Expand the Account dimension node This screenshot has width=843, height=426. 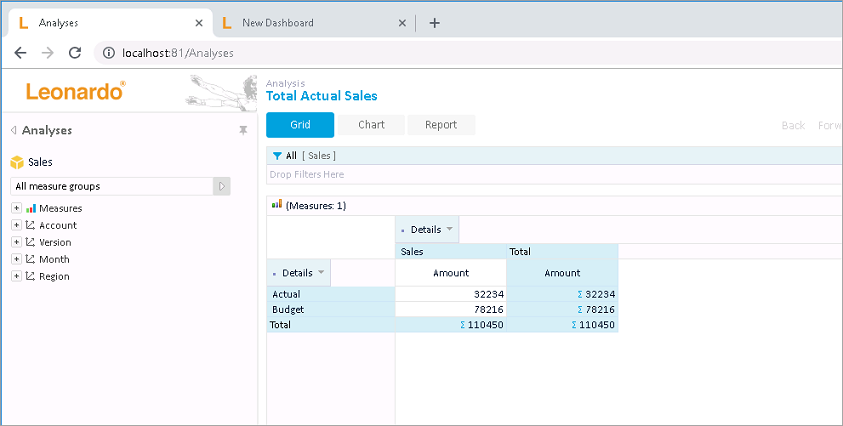pyautogui.click(x=16, y=225)
